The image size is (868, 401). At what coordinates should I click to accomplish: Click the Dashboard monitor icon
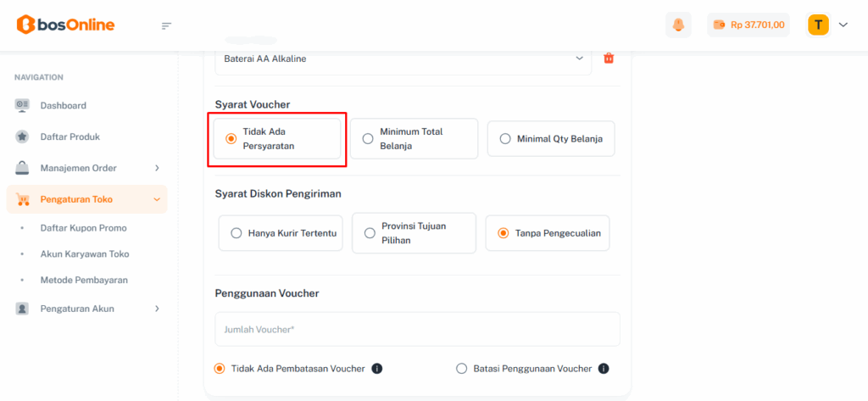pos(23,105)
